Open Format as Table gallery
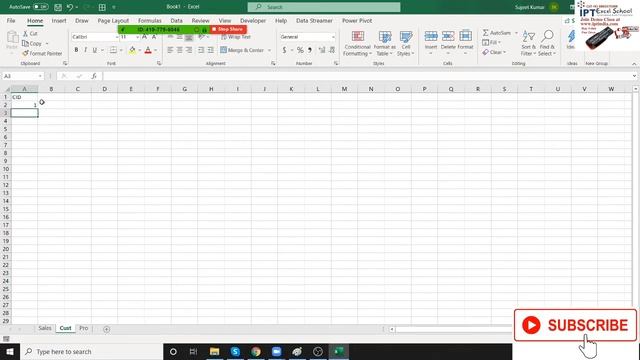This screenshot has width=640, height=360. 384,43
